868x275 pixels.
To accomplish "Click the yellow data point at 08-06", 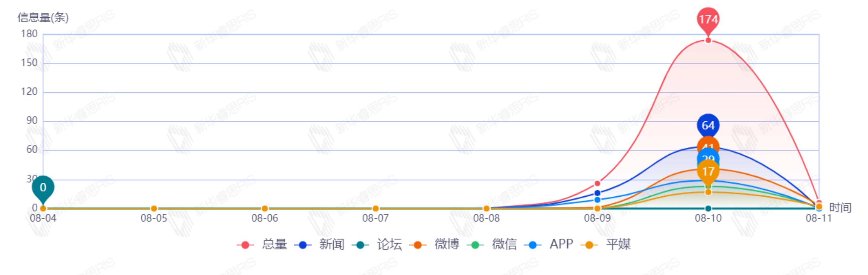I will tap(265, 208).
